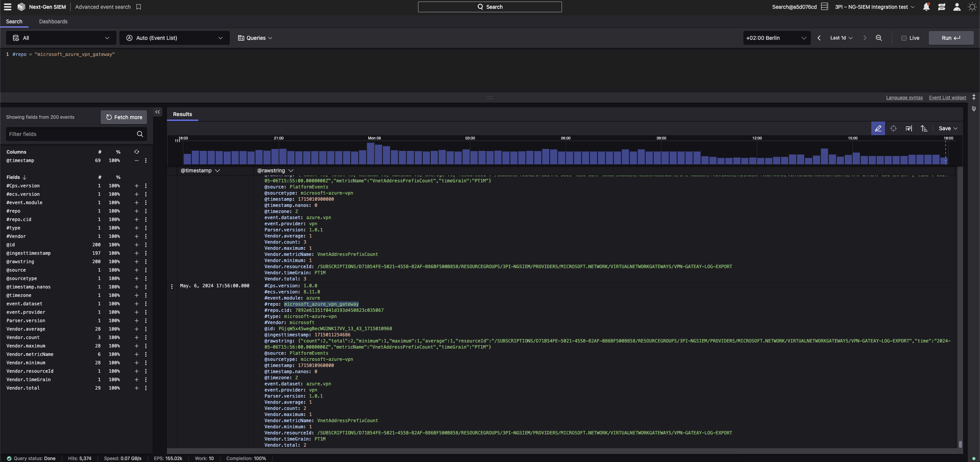This screenshot has height=462, width=980.
Task: Open the notifications bell
Action: [926, 7]
